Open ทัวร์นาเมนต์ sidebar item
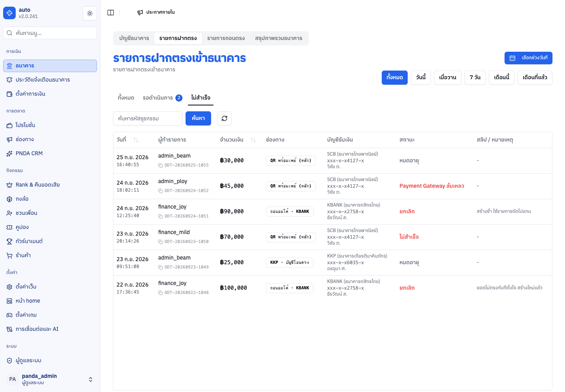This screenshot has width=565, height=392. point(50,241)
